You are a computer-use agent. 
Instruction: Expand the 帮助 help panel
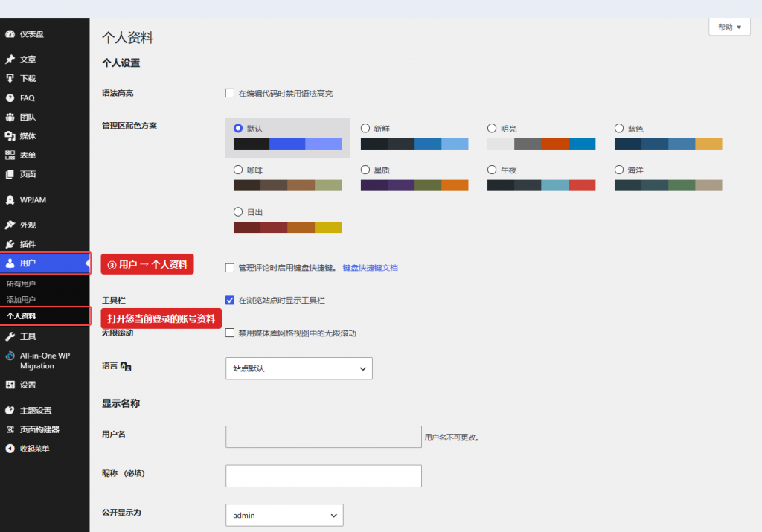coord(729,27)
